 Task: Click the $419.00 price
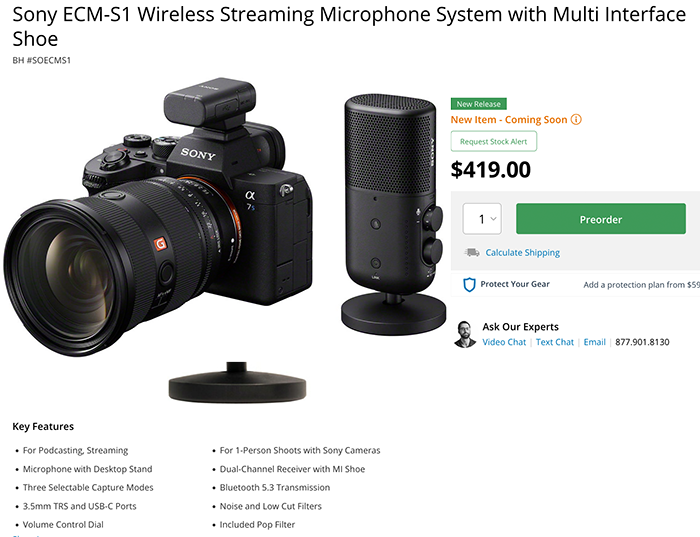coord(491,170)
